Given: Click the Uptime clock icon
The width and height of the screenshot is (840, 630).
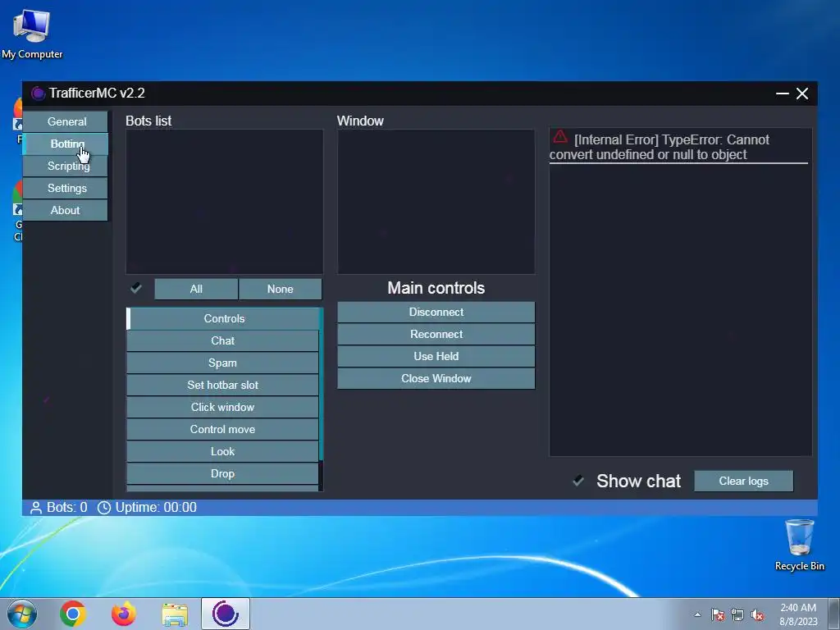Looking at the screenshot, I should click(104, 508).
